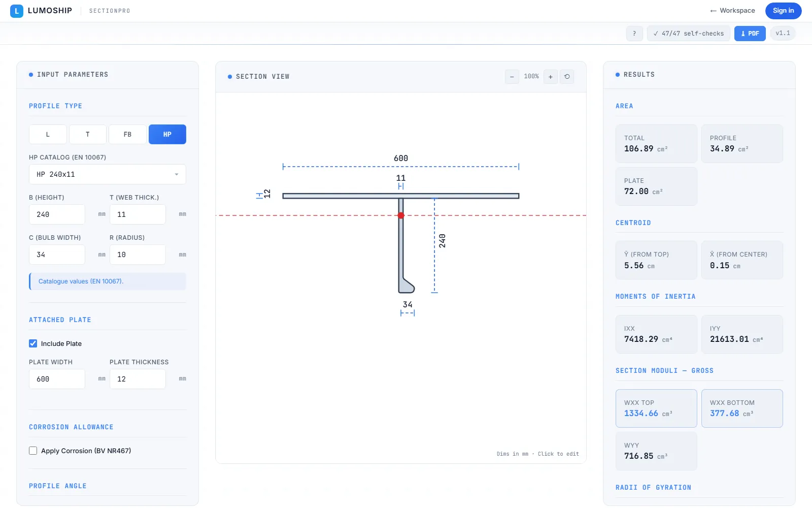Click the Profile area result card
This screenshot has width=812, height=508.
click(742, 144)
